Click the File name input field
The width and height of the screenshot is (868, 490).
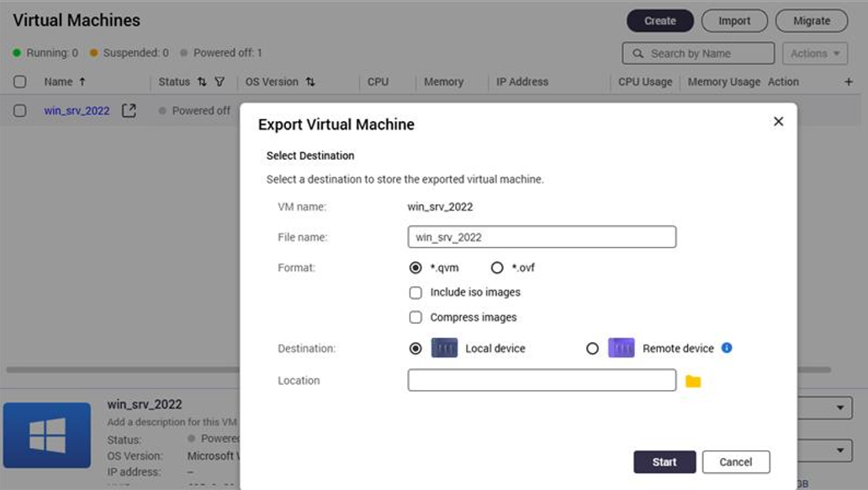(x=542, y=236)
